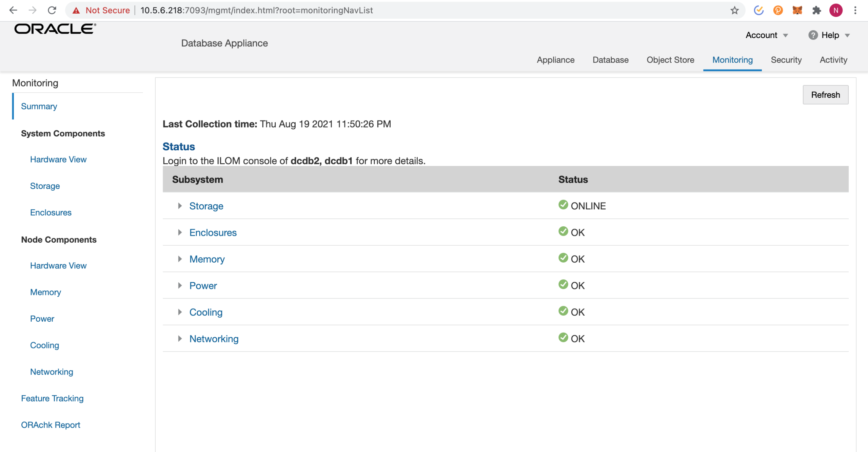Click the Power link in table
The image size is (868, 452).
click(203, 286)
